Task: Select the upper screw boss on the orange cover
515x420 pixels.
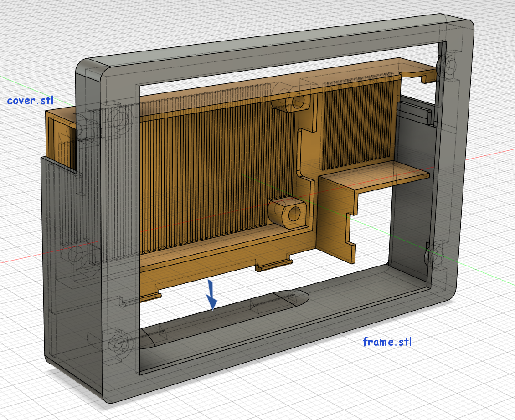Action: click(x=292, y=100)
